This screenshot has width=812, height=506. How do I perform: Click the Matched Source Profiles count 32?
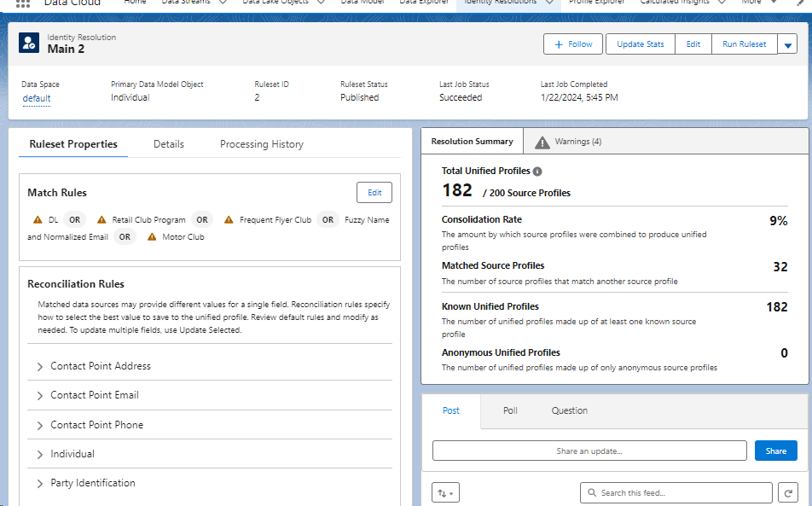tap(780, 267)
